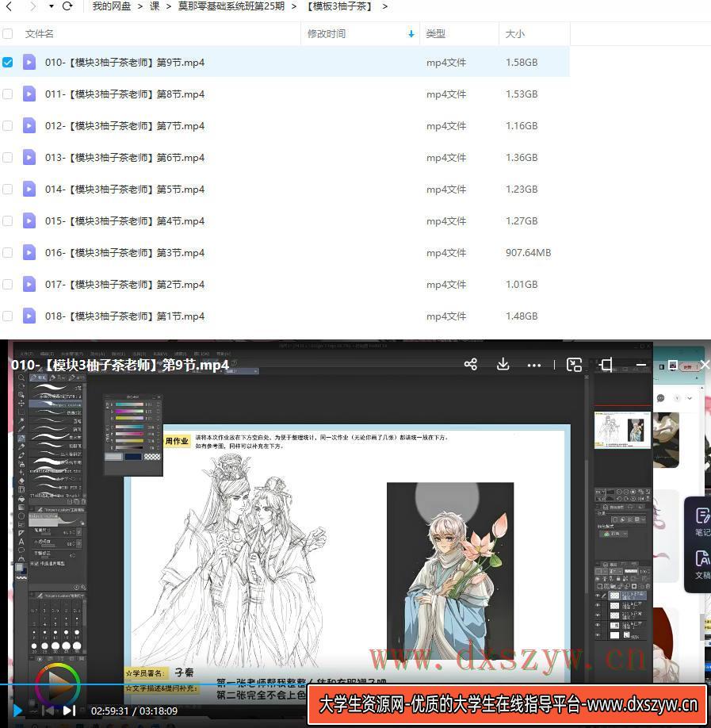Click video file icon for 第7节.mp4
This screenshot has width=711, height=728.
pos(29,126)
